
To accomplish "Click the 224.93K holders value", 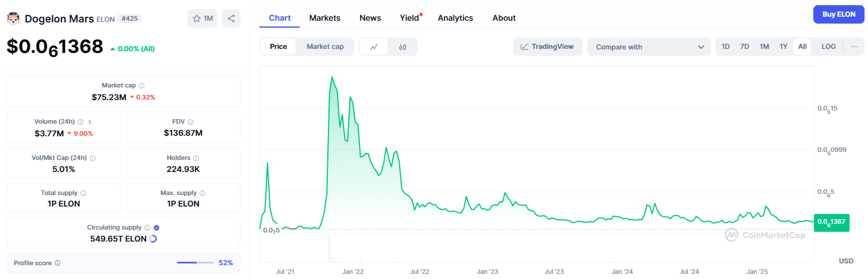I will coord(183,169).
